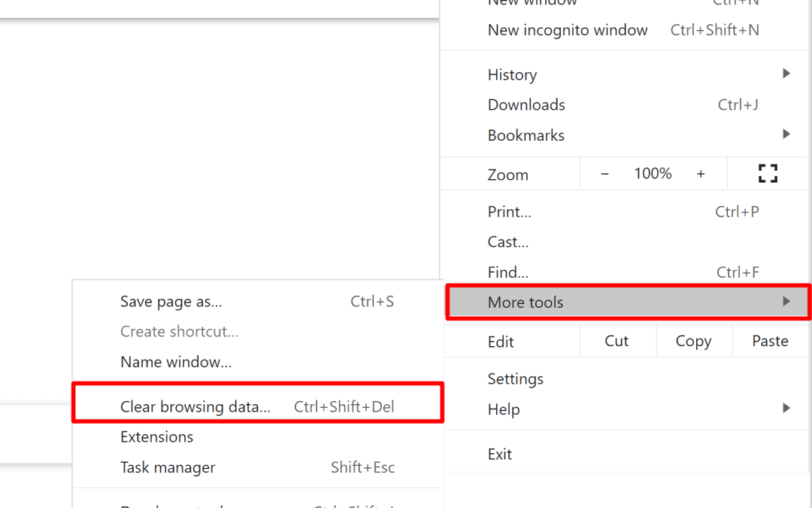Click the Copy edit option
Image resolution: width=812 pixels, height=508 pixels.
coord(693,341)
